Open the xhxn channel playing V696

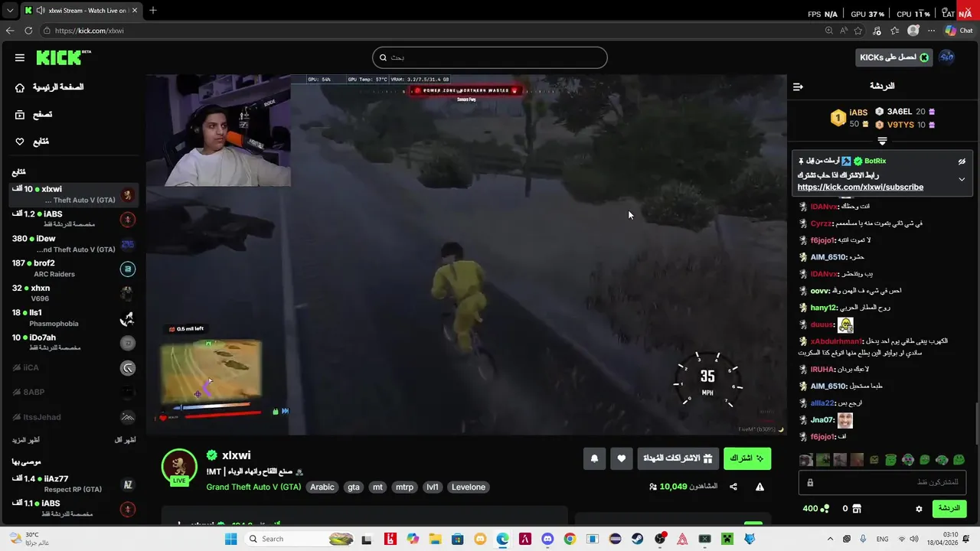(73, 293)
